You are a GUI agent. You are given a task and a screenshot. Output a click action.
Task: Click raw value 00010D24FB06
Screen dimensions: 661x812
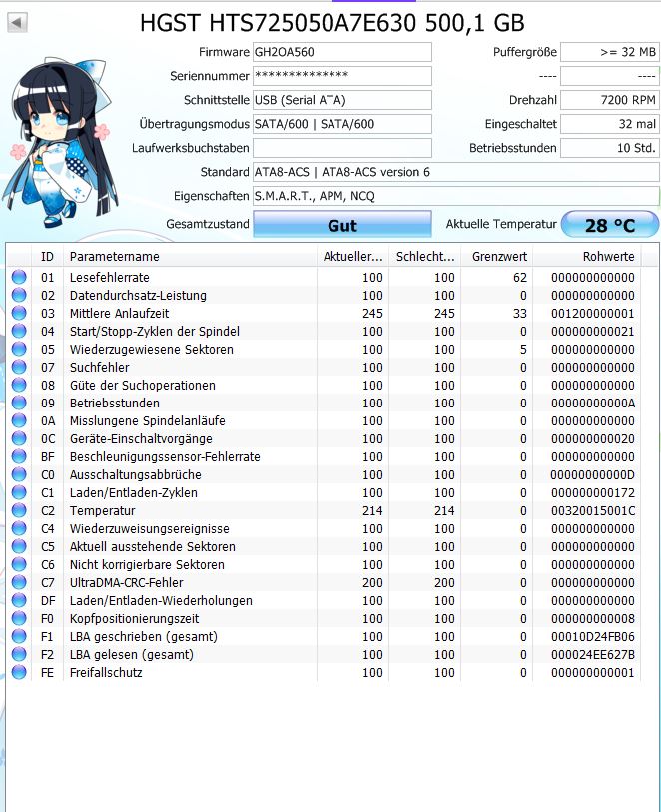pyautogui.click(x=593, y=637)
